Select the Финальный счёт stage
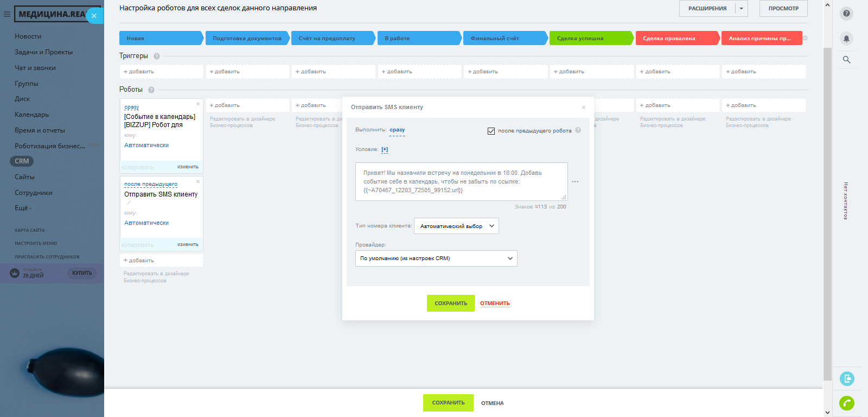The image size is (868, 417). coord(505,39)
